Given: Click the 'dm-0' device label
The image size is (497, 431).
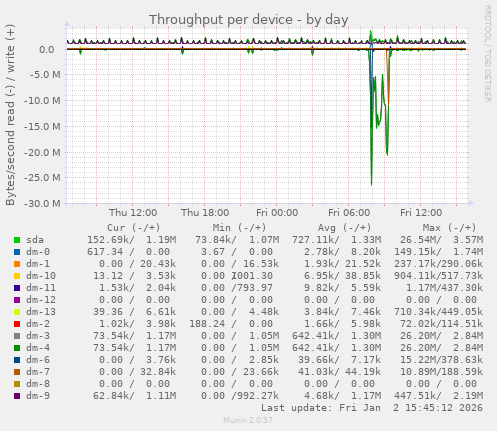Looking at the screenshot, I should (x=38, y=252).
